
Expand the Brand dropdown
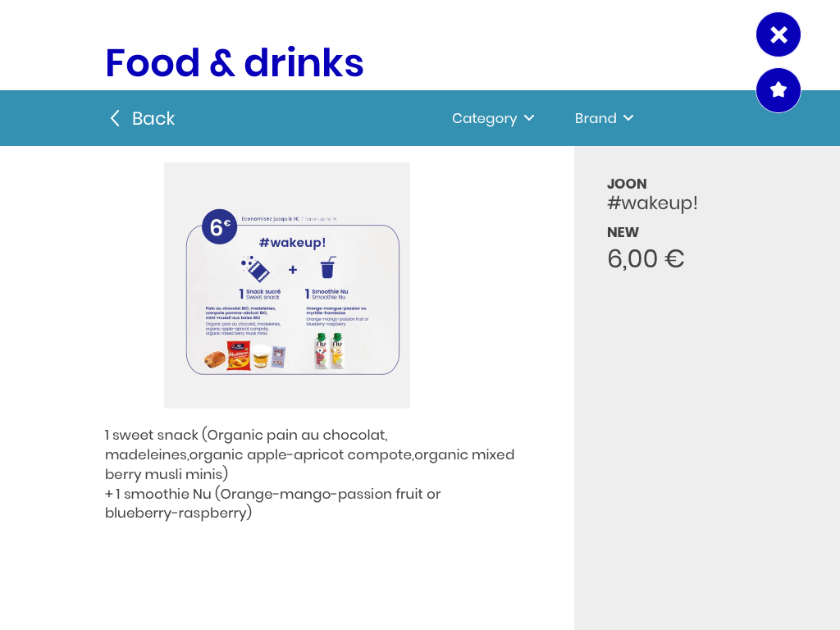click(605, 118)
